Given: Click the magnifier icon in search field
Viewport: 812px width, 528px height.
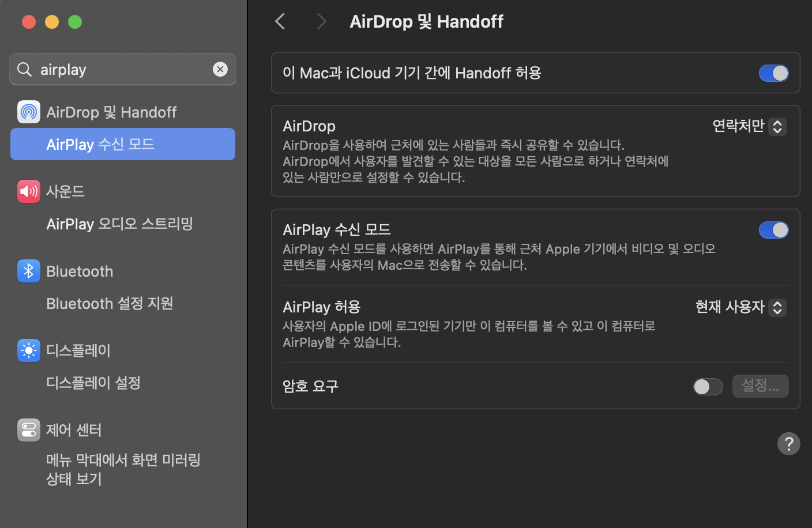Looking at the screenshot, I should [x=24, y=69].
